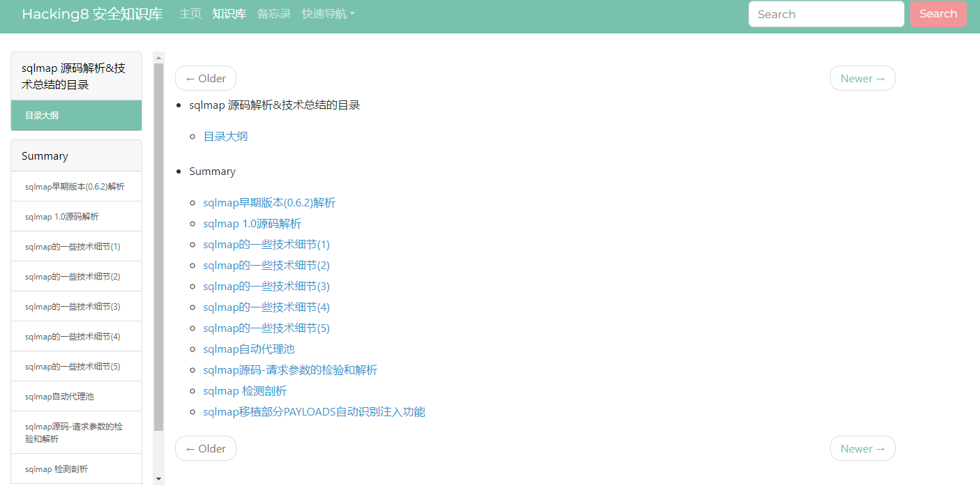The image size is (980, 495).
Task: Open sqlmap 1.0源码解析 link in content
Action: point(252,223)
